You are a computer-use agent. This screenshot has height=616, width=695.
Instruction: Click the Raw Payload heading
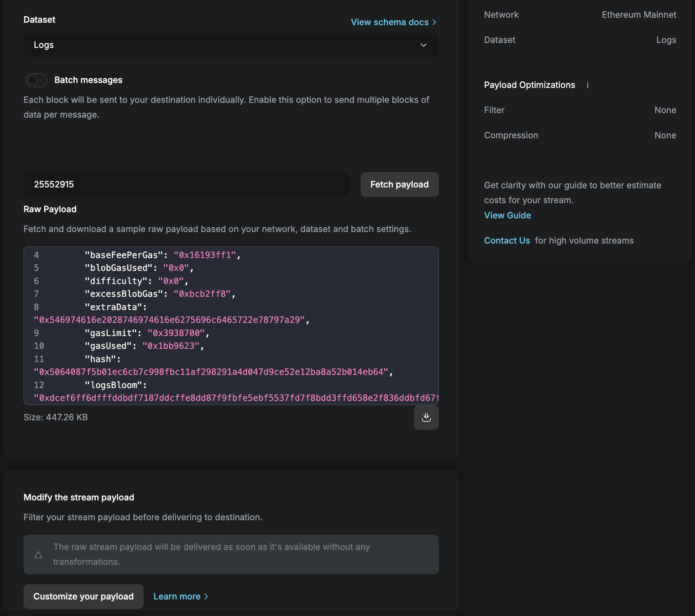click(50, 209)
